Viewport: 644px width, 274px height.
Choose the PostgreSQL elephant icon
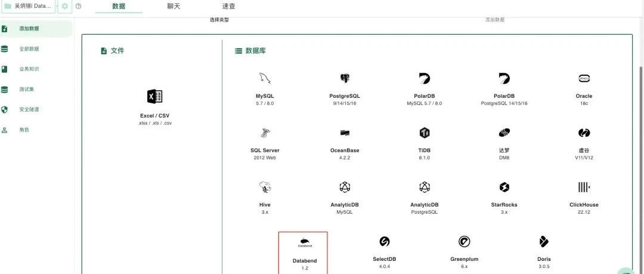pos(345,79)
